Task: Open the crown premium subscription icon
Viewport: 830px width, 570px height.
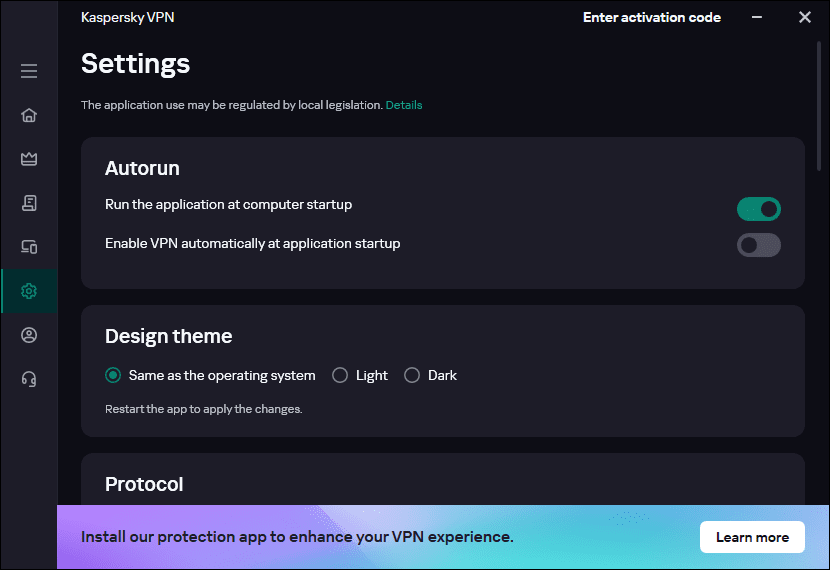Action: coord(29,159)
